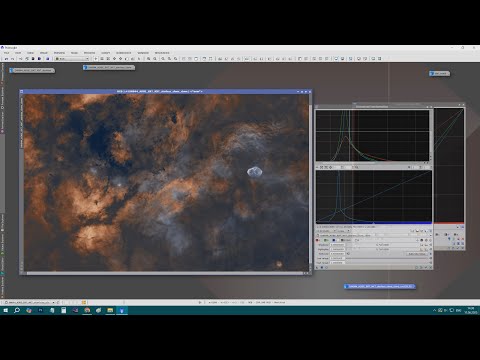480x360 pixels.
Task: Restore the small minimized icon at top right workspace
Action: 439,73
